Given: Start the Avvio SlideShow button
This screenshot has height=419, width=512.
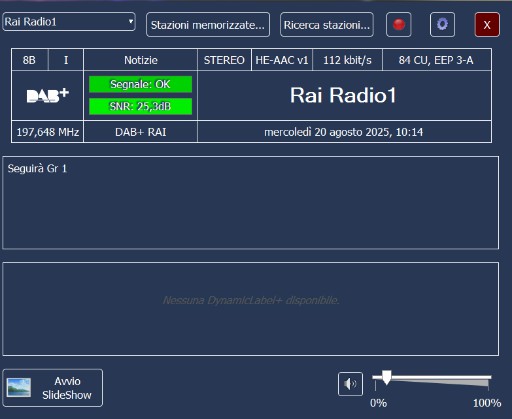Looking at the screenshot, I should (53, 388).
